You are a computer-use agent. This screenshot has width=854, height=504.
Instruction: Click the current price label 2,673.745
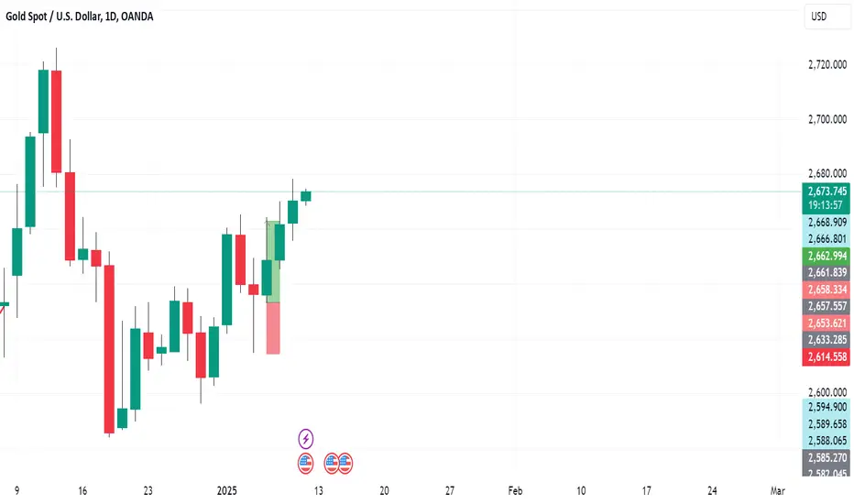coord(827,192)
